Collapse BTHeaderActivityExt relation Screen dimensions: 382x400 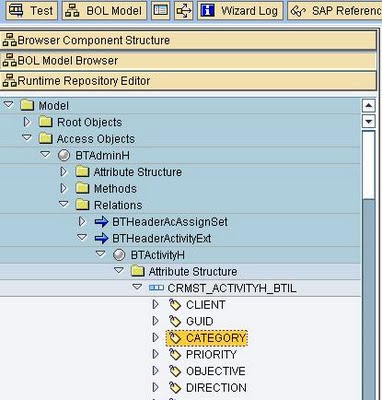pos(82,238)
